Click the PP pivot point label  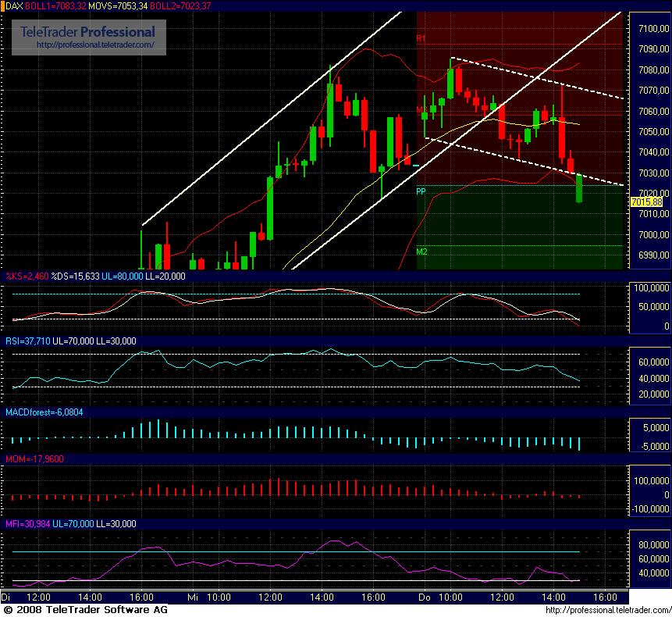coord(421,191)
